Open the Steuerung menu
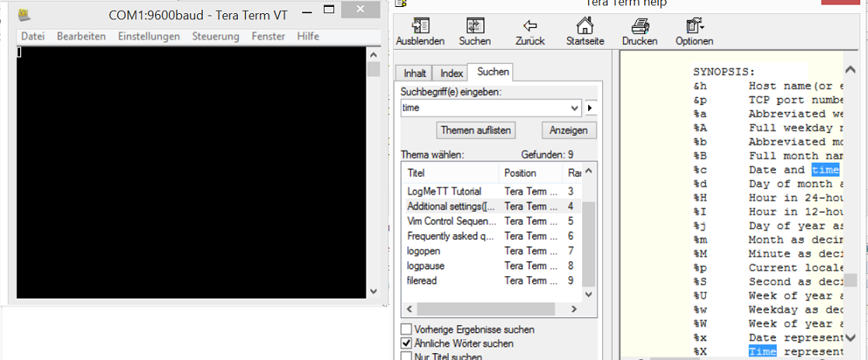 coord(215,36)
